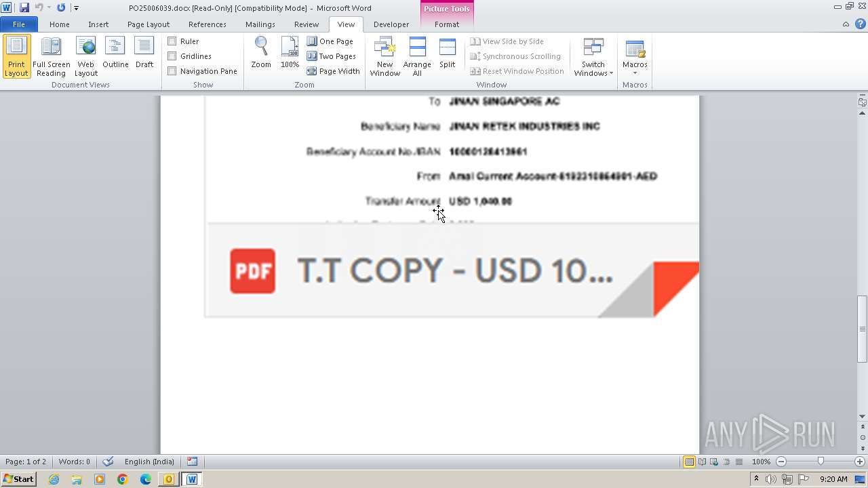
Task: Open the Picture Tools Format tab
Action: pos(447,24)
